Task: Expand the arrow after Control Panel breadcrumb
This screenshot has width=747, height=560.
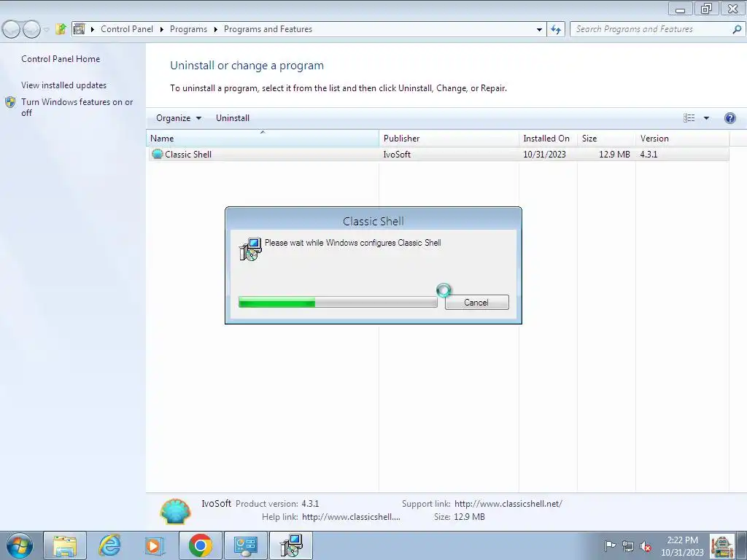Action: tap(161, 29)
